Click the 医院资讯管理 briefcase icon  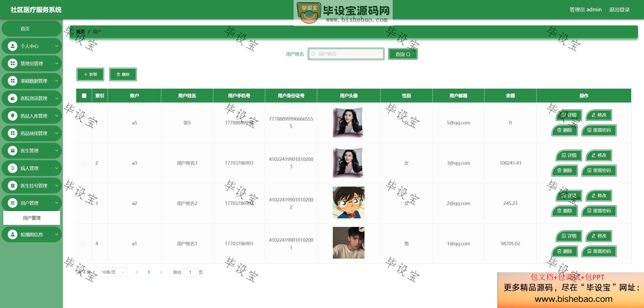tap(12, 98)
